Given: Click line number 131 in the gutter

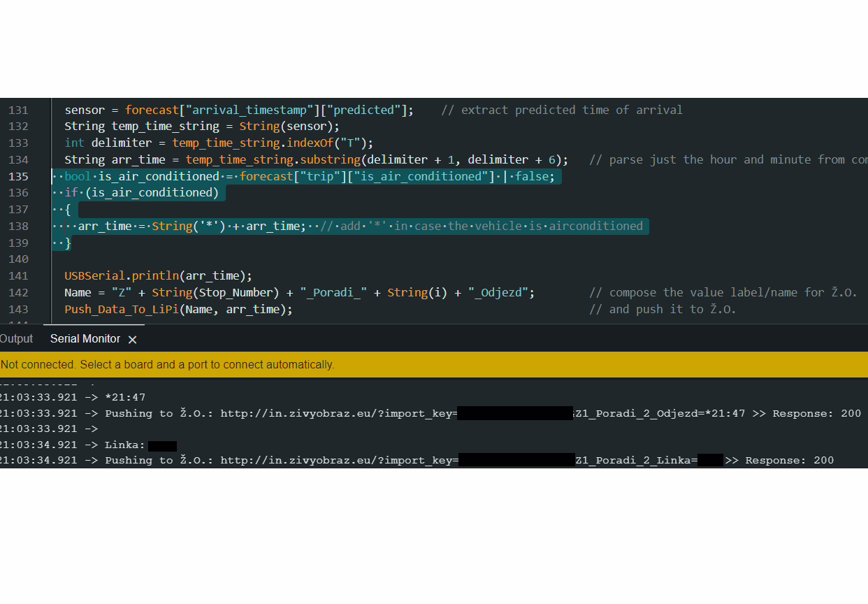Looking at the screenshot, I should 18,110.
